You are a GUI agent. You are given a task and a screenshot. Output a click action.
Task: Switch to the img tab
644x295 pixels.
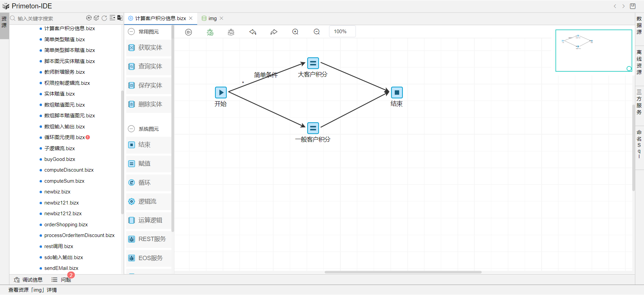212,18
